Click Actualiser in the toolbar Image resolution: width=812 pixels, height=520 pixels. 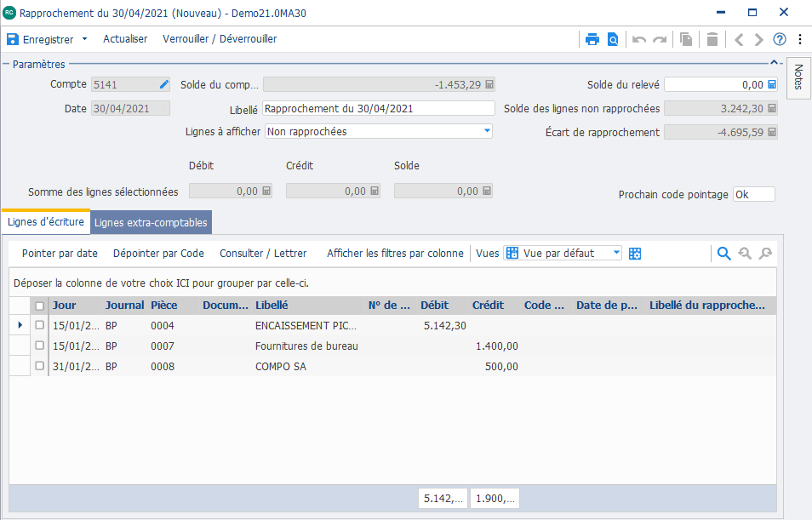tap(125, 39)
